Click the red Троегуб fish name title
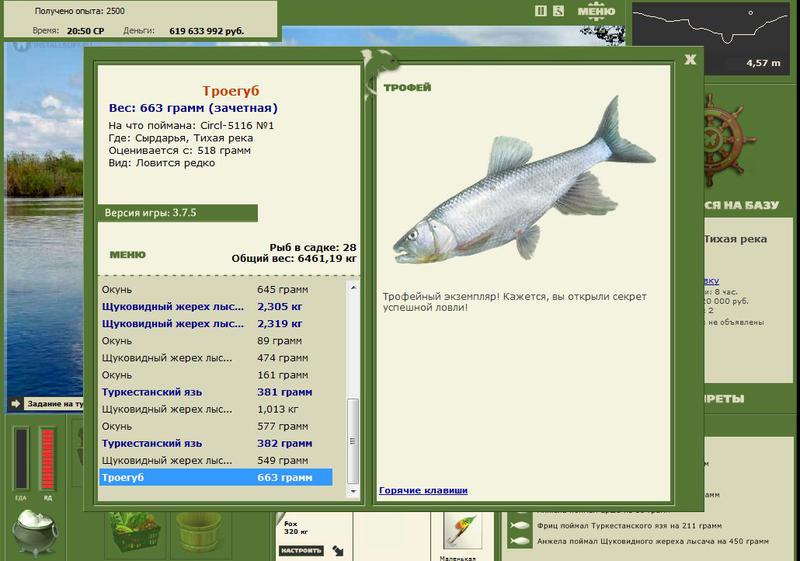This screenshot has height=561, width=800. tap(231, 91)
